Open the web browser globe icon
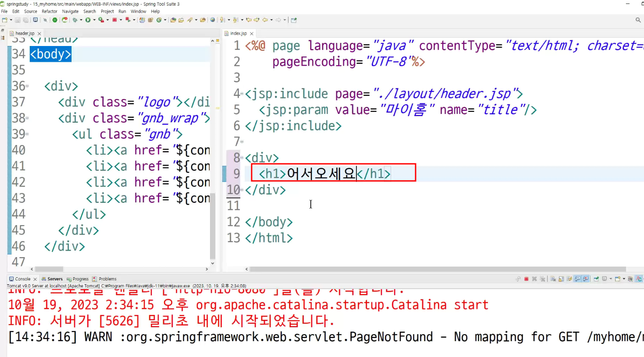The height and width of the screenshot is (357, 644). [x=213, y=20]
